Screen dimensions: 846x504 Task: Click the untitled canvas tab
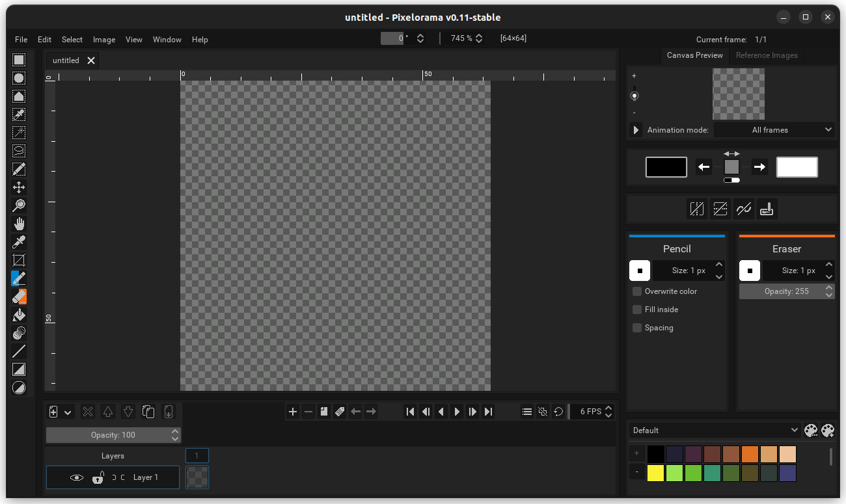point(65,60)
